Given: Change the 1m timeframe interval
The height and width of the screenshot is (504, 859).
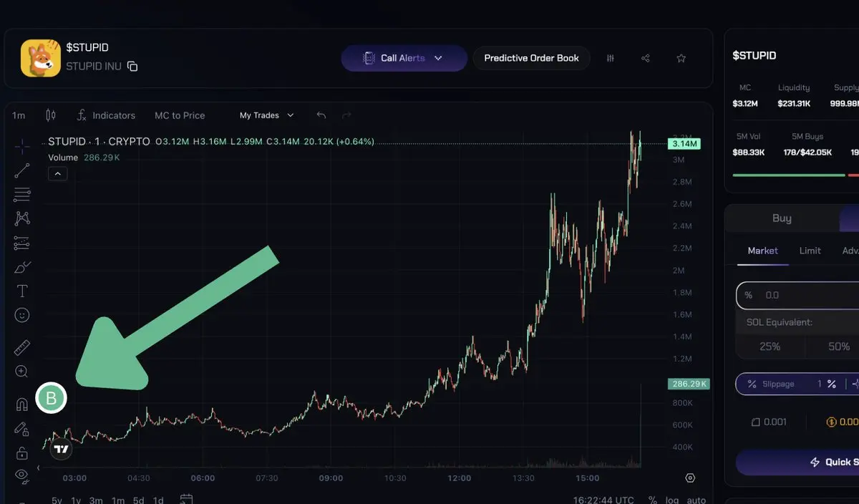Looking at the screenshot, I should 19,115.
